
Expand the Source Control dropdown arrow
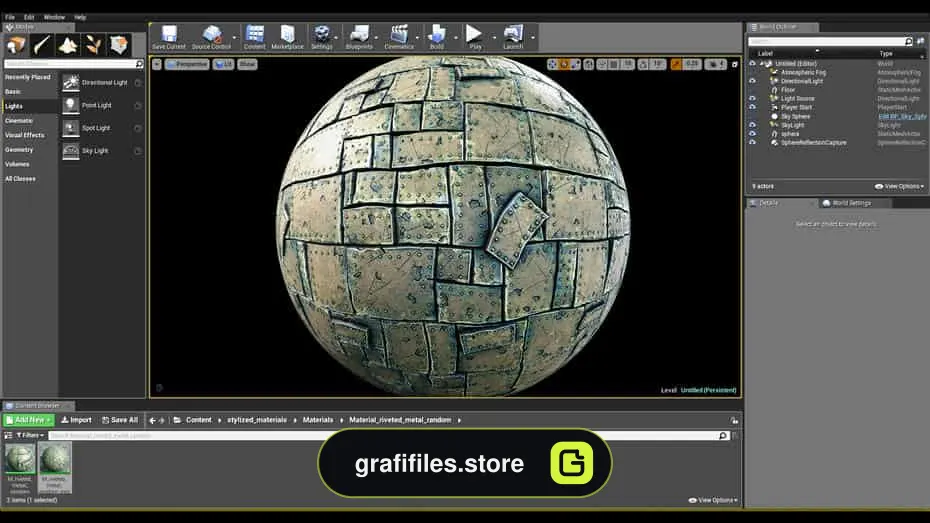click(x=234, y=37)
